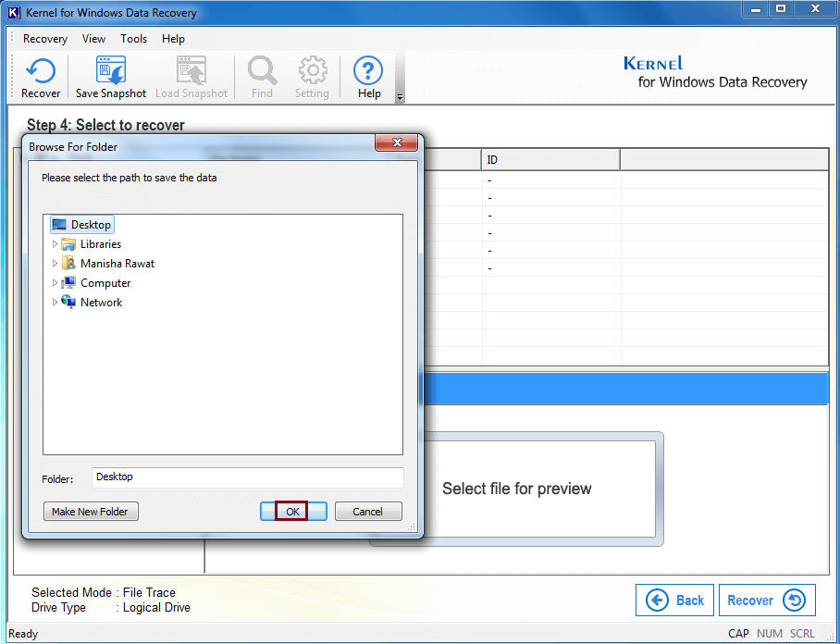Minimize the Kernel application window

(756, 9)
